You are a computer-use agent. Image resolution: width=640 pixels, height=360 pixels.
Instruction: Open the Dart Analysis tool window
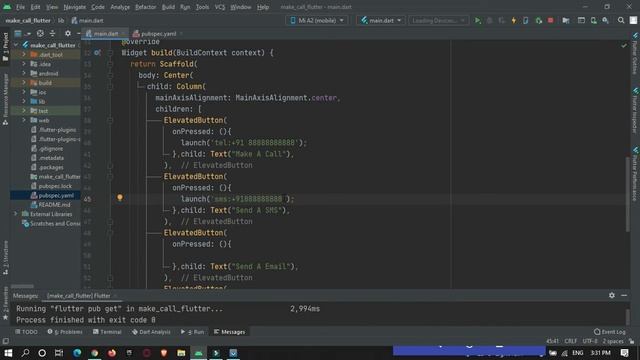[x=151, y=332]
